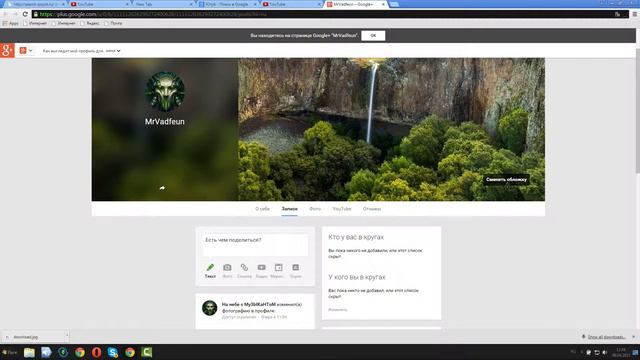Click the 'У кого вы в кругах' heading

(357, 277)
